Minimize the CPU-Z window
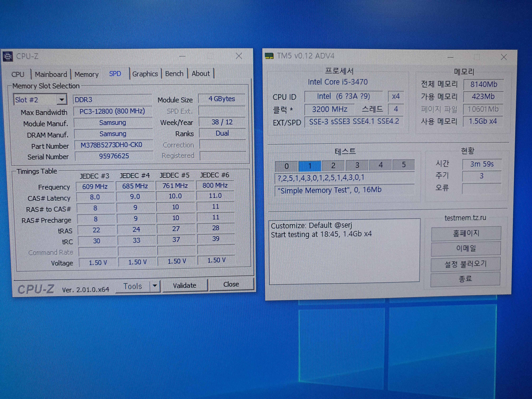 (182, 56)
